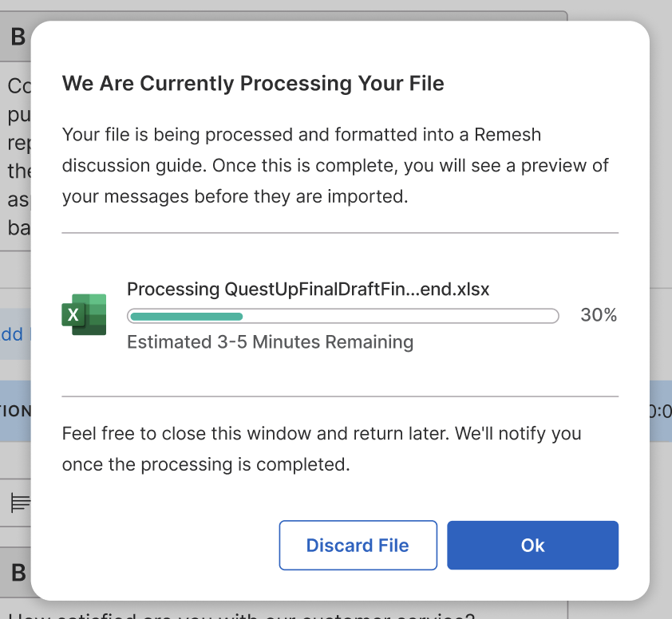The image size is (672, 619).
Task: Select the dialog title We Are Currently Processing Your File
Action: pyautogui.click(x=253, y=83)
